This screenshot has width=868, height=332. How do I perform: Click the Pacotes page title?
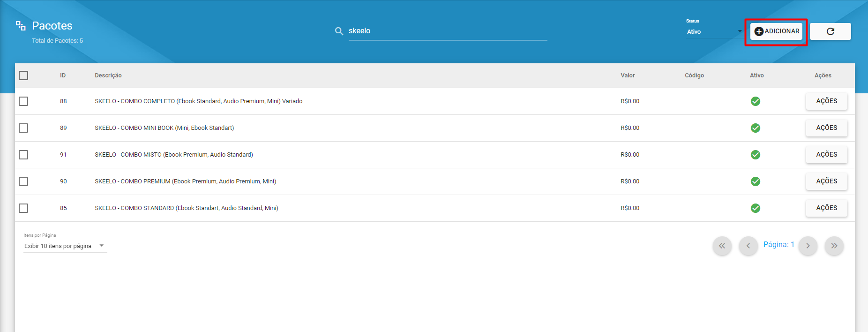(52, 26)
